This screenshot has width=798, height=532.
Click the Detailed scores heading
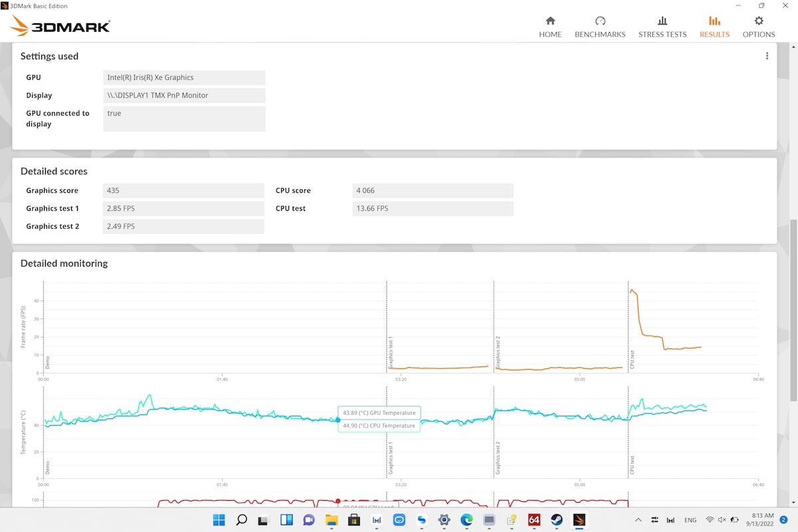pos(54,172)
